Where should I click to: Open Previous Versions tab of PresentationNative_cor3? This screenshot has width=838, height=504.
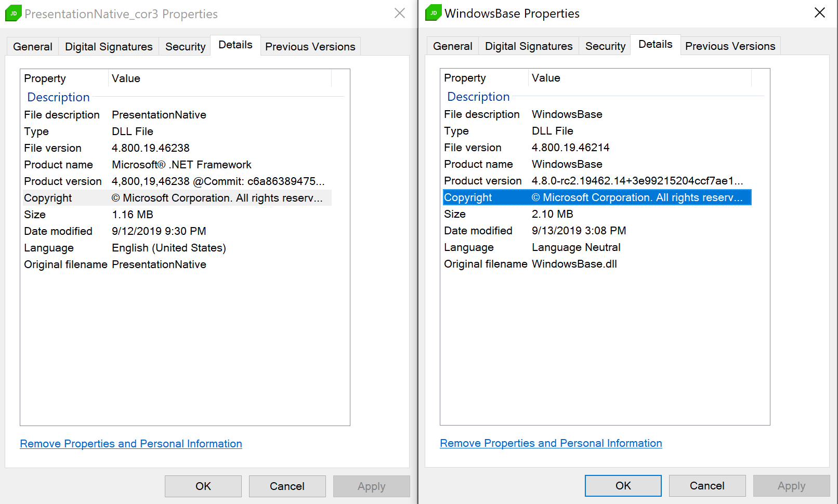(310, 46)
